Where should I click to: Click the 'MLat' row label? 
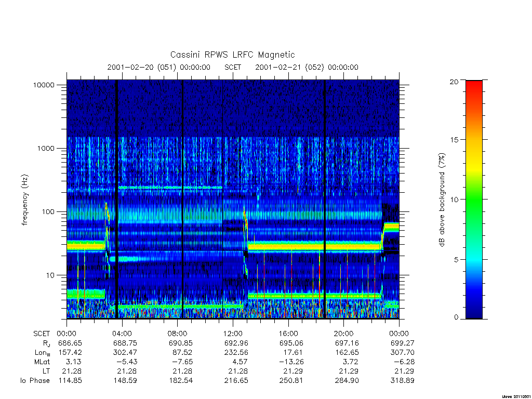tap(42, 362)
